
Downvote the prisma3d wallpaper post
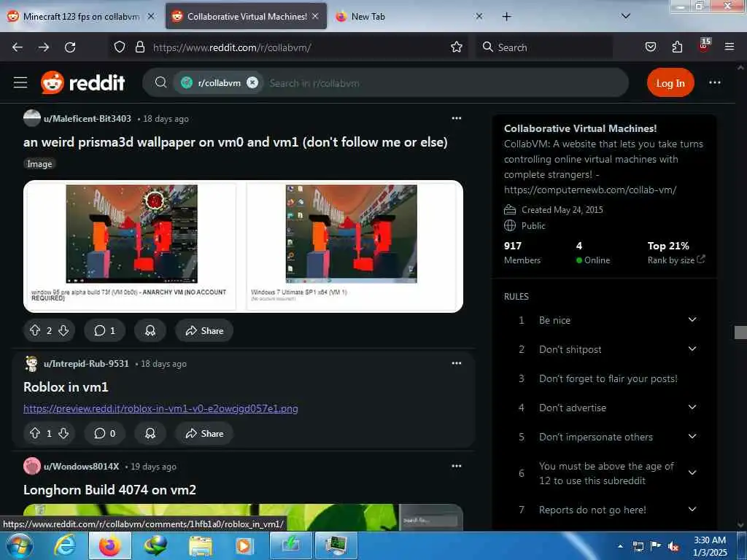tap(63, 330)
